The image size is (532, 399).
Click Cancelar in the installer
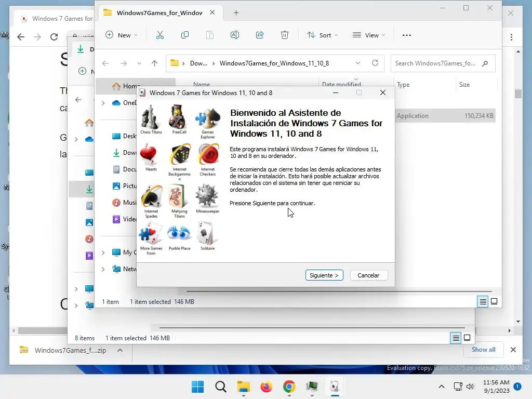(x=368, y=275)
